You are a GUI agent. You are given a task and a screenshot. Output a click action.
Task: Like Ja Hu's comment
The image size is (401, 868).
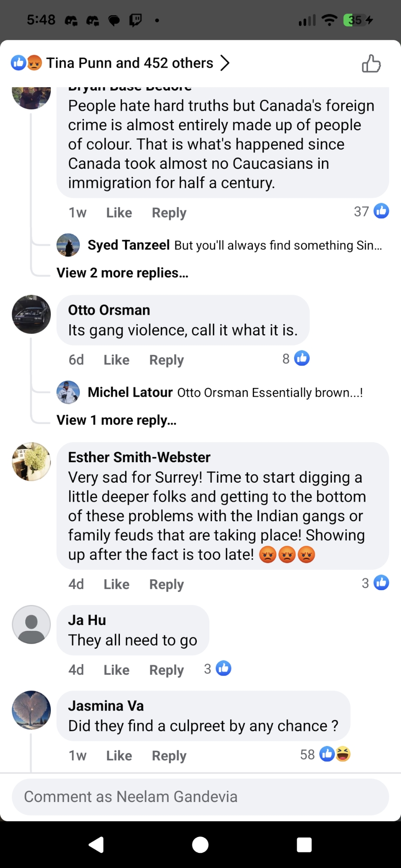tap(116, 670)
